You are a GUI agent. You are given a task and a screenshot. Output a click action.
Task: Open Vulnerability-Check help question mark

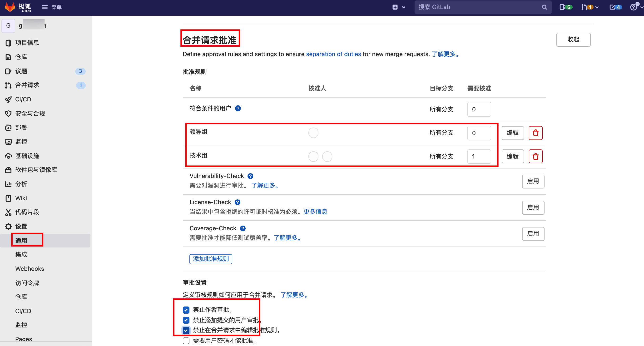pos(250,176)
